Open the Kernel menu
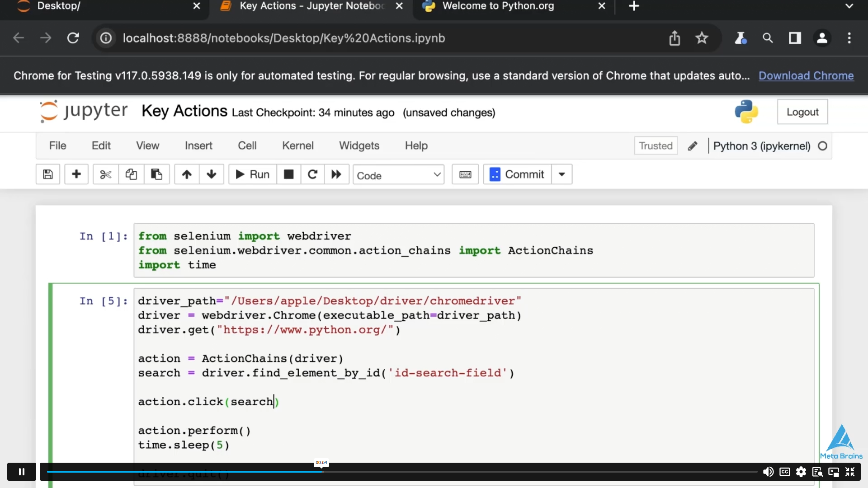Viewport: 868px width, 488px height. 297,145
